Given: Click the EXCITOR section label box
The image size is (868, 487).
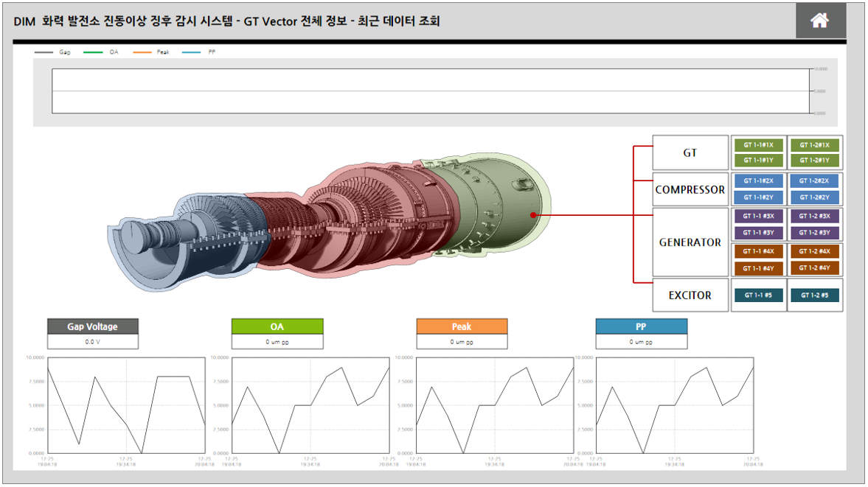Looking at the screenshot, I should (690, 295).
